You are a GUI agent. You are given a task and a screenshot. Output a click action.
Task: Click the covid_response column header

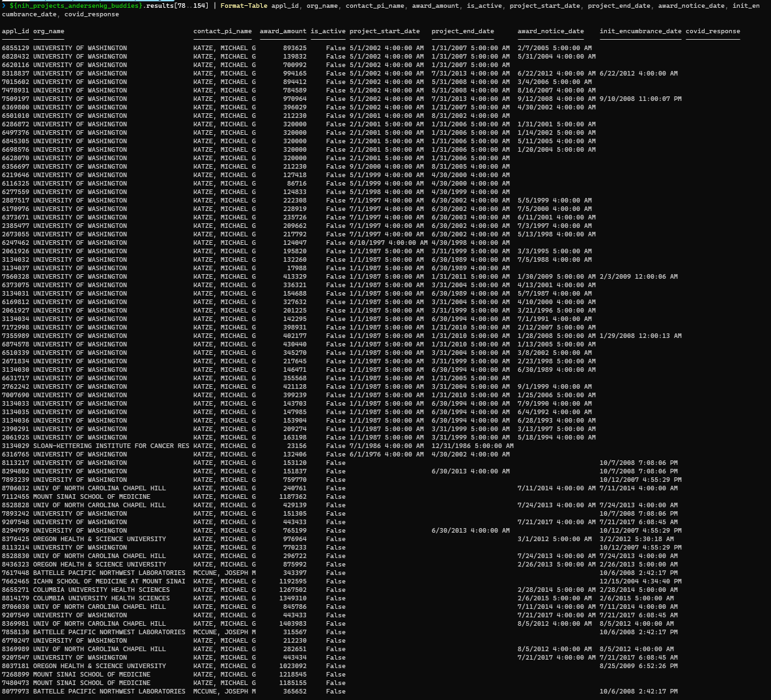(x=712, y=31)
